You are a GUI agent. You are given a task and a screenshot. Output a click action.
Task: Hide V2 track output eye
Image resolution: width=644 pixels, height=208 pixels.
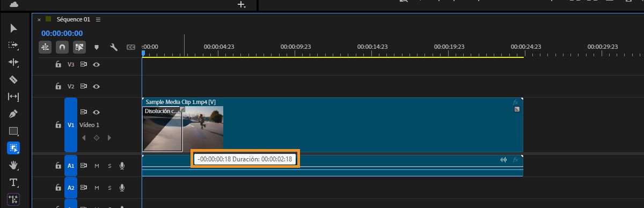tap(97, 86)
